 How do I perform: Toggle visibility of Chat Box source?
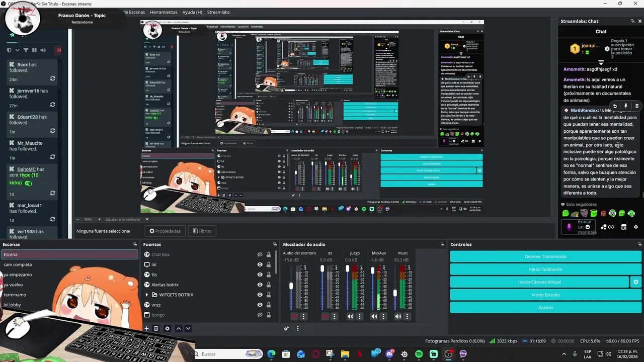coord(260,254)
